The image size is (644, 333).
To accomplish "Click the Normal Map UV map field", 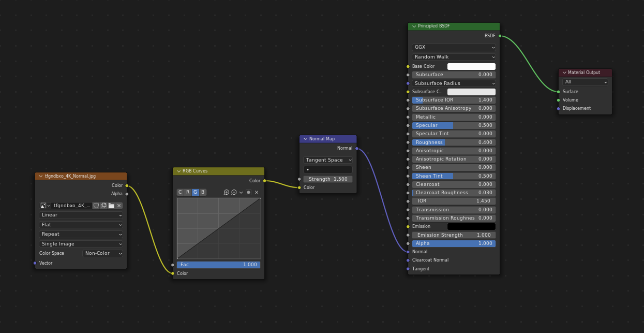I will pos(328,169).
